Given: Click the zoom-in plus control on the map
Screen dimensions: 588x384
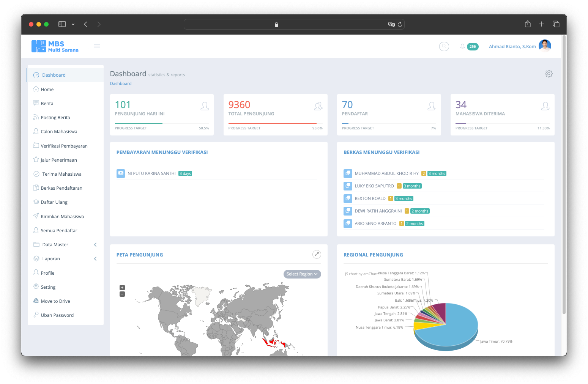Looking at the screenshot, I should coord(122,287).
